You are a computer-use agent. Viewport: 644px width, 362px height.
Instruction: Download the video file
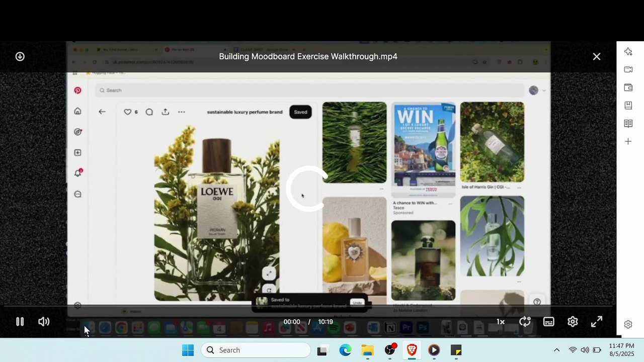pos(20,57)
